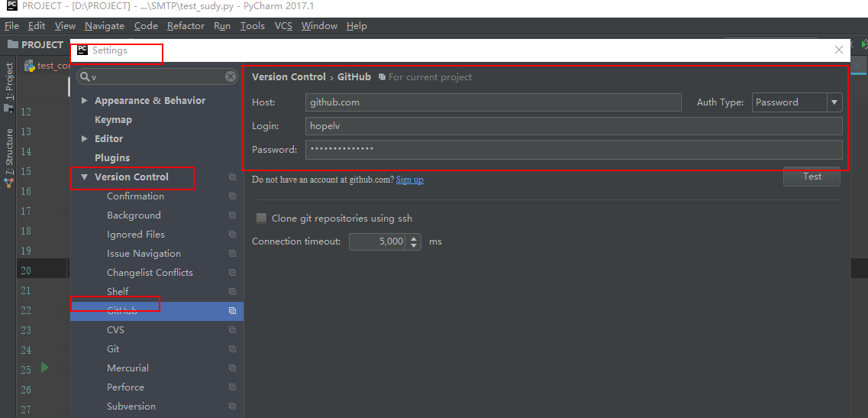Select Mercurial settings page

point(127,368)
